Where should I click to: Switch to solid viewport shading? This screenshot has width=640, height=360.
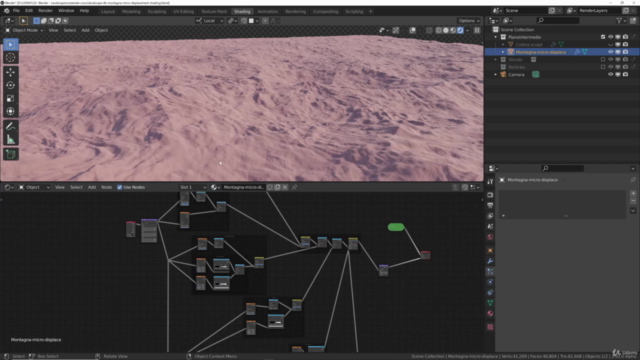[446, 30]
